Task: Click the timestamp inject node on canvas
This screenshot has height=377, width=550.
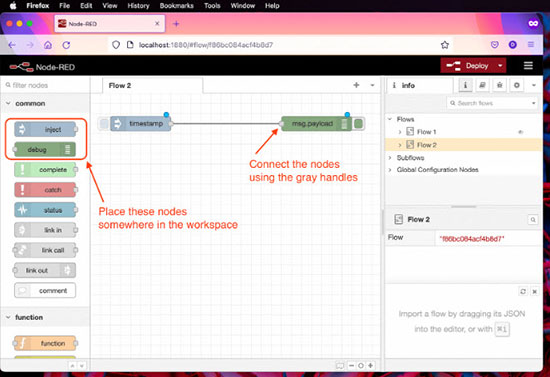Action: (141, 123)
